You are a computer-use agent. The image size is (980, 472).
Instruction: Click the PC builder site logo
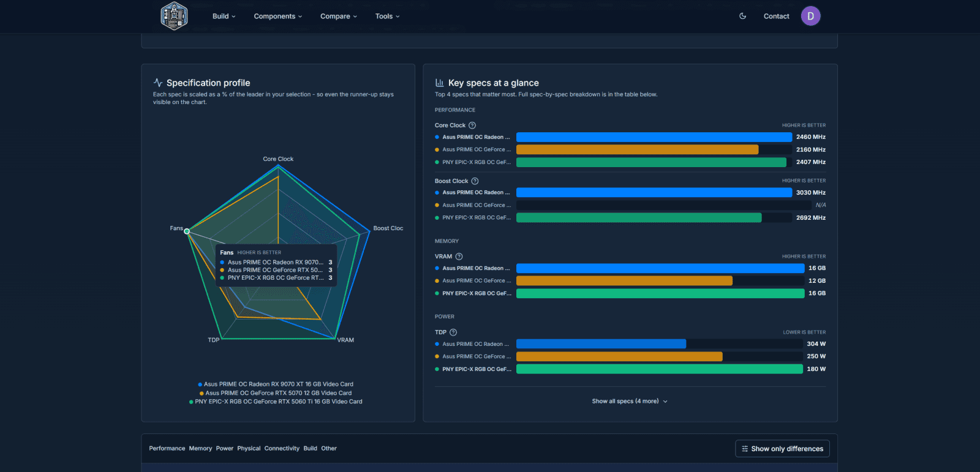coord(174,17)
